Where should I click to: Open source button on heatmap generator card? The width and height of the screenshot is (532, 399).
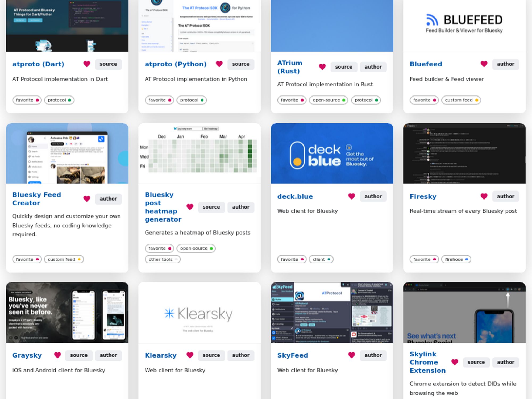tap(211, 207)
